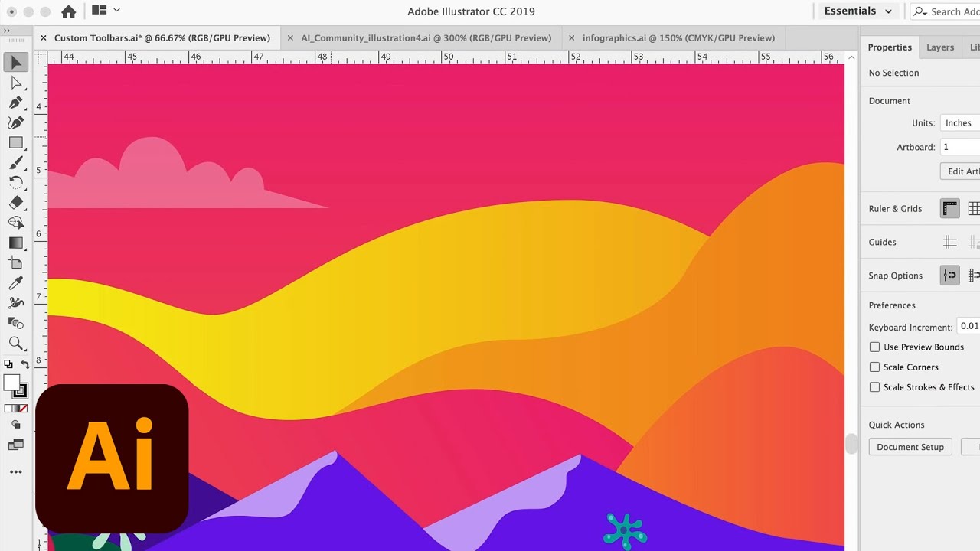Open the Properties panel tab
The image size is (980, 551).
[890, 47]
